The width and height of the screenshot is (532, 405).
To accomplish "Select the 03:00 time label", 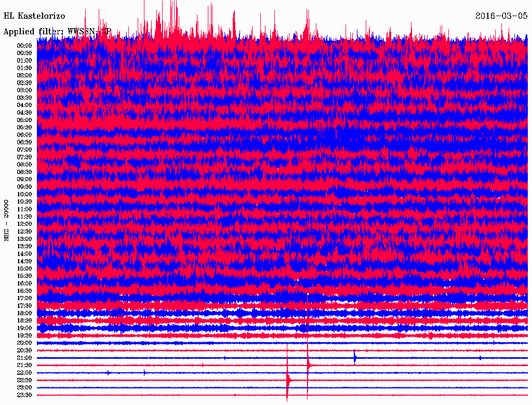I will click(24, 90).
